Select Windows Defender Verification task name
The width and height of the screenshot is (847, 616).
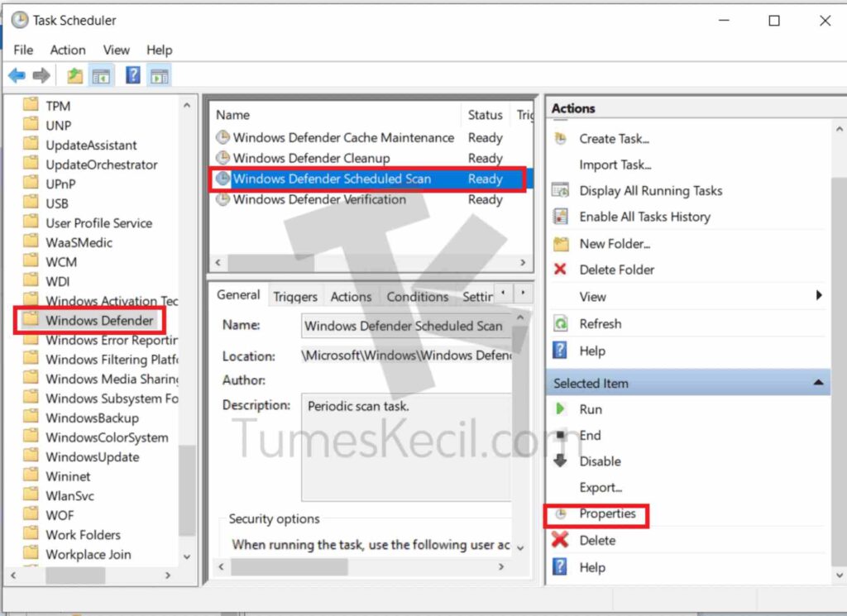click(x=319, y=199)
